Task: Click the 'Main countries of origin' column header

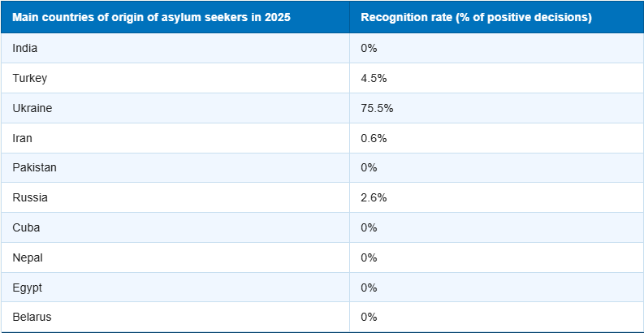Action: pos(151,17)
